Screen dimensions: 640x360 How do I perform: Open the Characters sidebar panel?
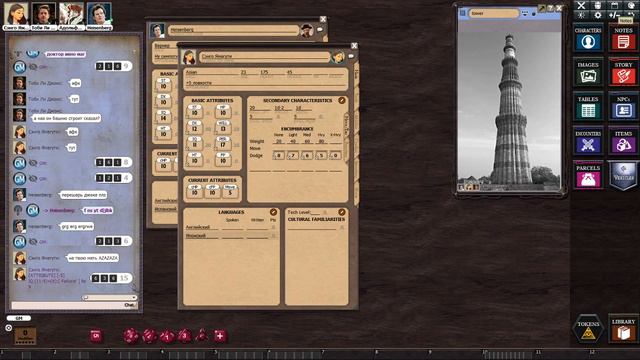[588, 38]
